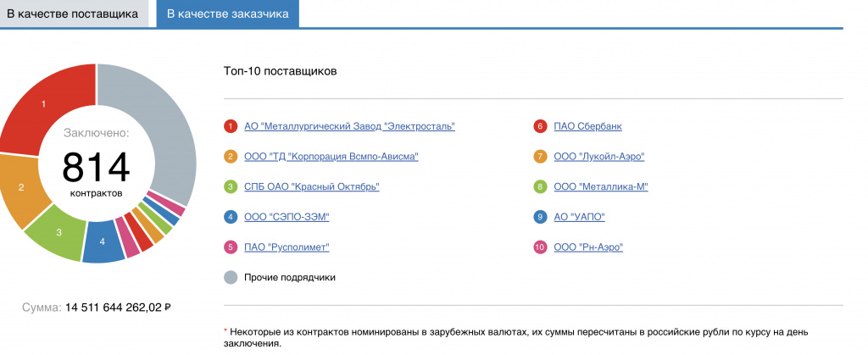Screen dimensions: 868x355
Task: Open СПБ ОАО "Красный Октябрь" link
Action: 312,186
